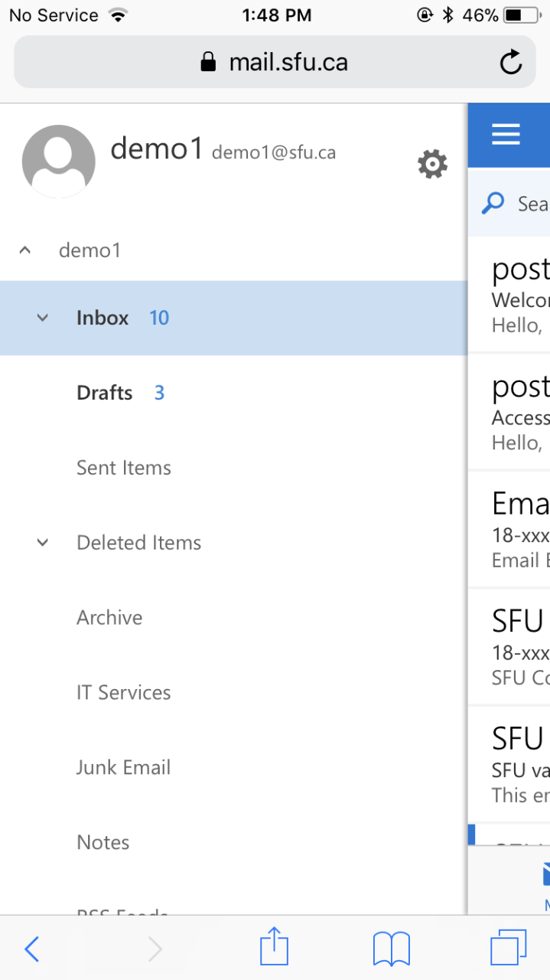Go back in Safari
This screenshot has width=550, height=980.
pos(31,949)
